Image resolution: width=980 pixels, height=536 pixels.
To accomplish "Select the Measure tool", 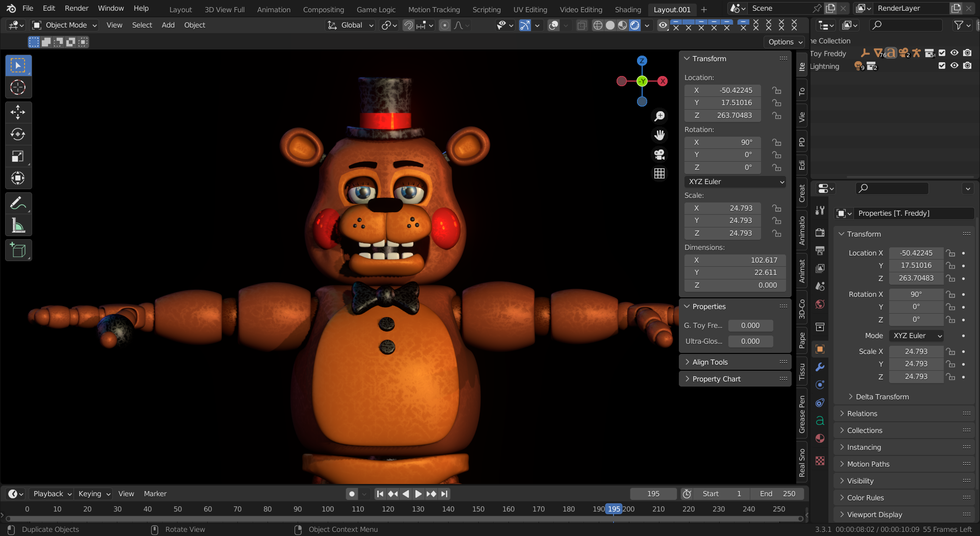I will [x=18, y=225].
